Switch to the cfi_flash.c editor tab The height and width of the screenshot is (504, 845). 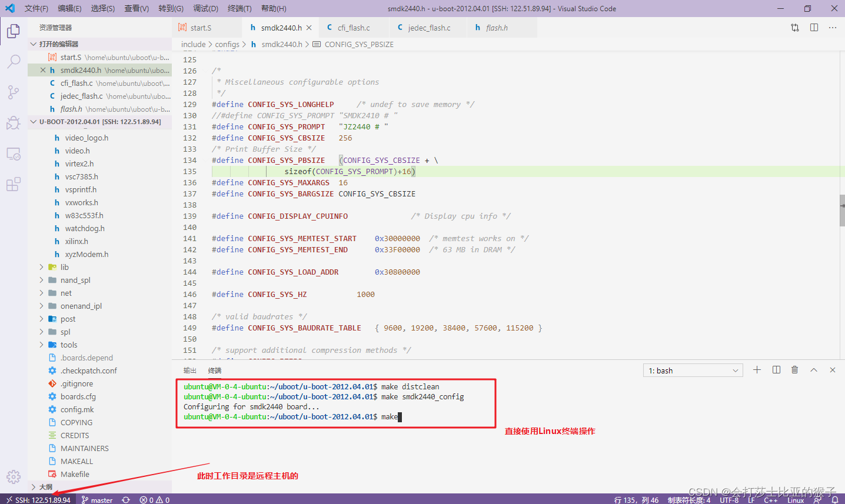[x=354, y=28]
